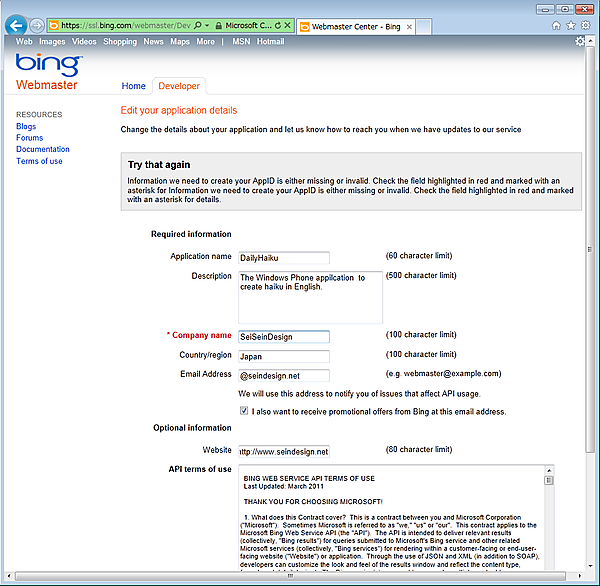Open Shopping in top navigation
The image size is (600, 586).
(120, 41)
